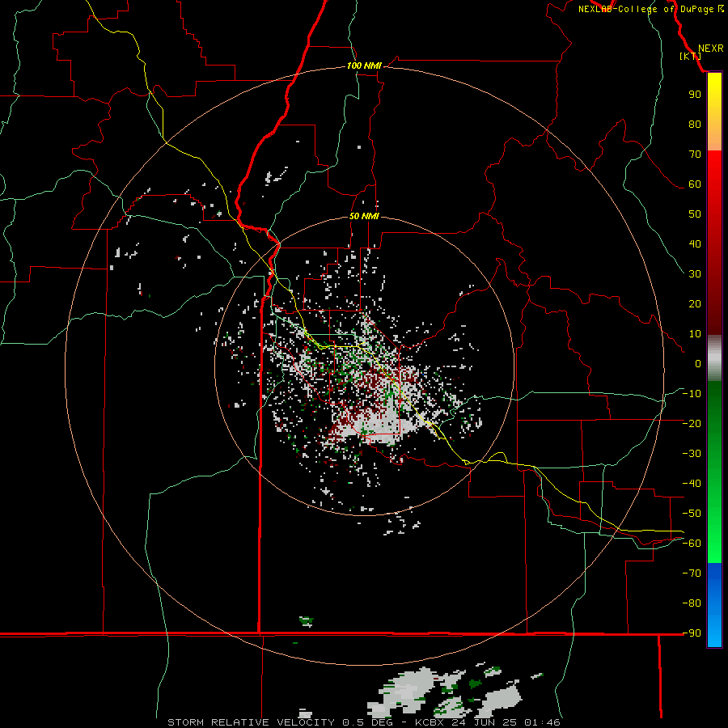728x728 pixels.
Task: Select the positive 30 knot scale label
Action: 695,274
